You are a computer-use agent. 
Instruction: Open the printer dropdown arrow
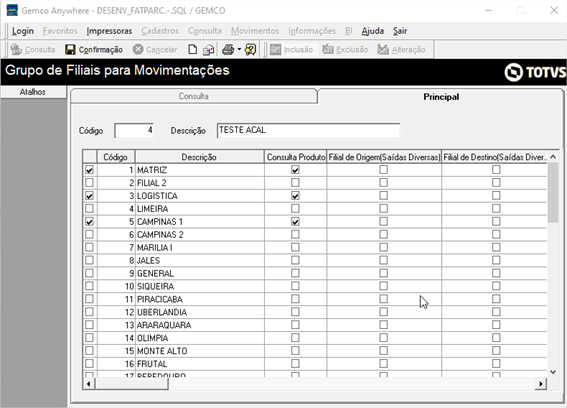coord(239,49)
